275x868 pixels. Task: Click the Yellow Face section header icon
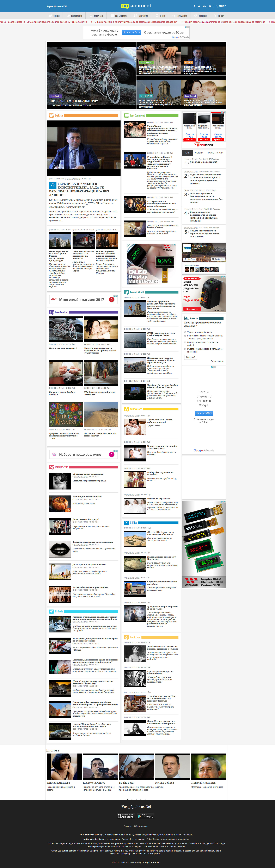(x=127, y=409)
